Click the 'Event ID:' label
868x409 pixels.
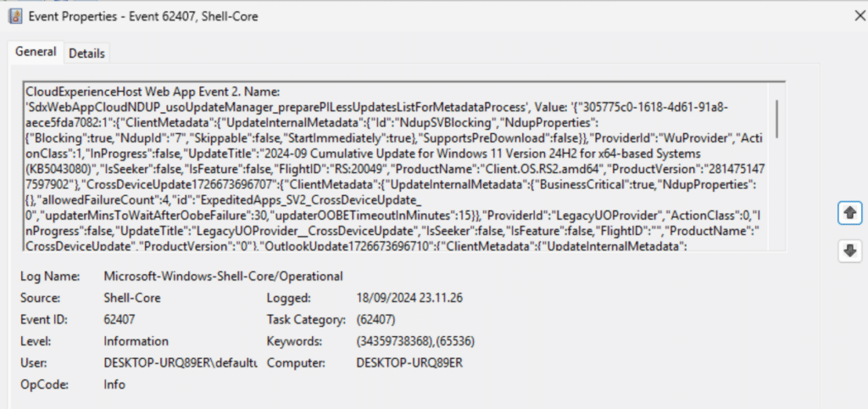point(44,319)
